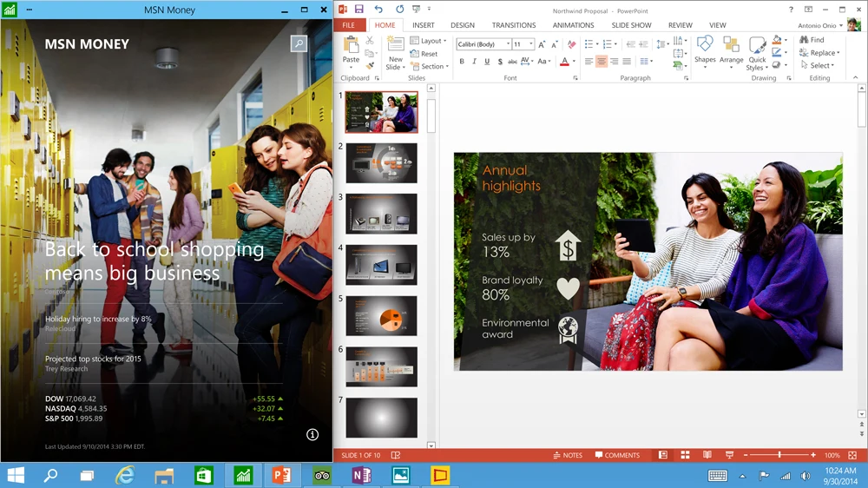
Task: Save the presentation from Quick Access
Action: pyautogui.click(x=359, y=10)
